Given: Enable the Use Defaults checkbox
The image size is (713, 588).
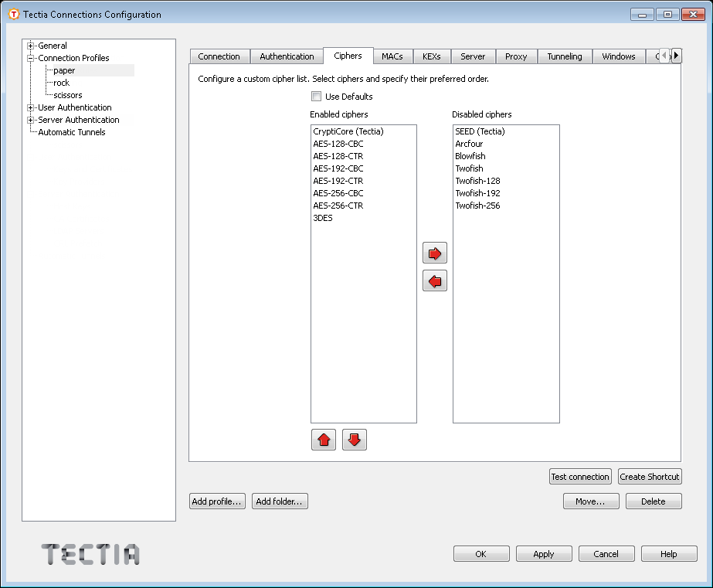Looking at the screenshot, I should click(316, 97).
